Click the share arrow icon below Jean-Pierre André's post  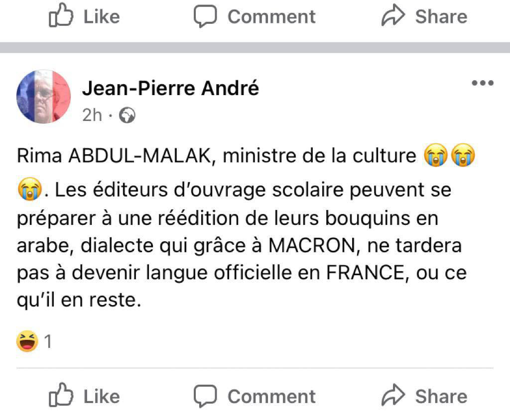(x=393, y=396)
